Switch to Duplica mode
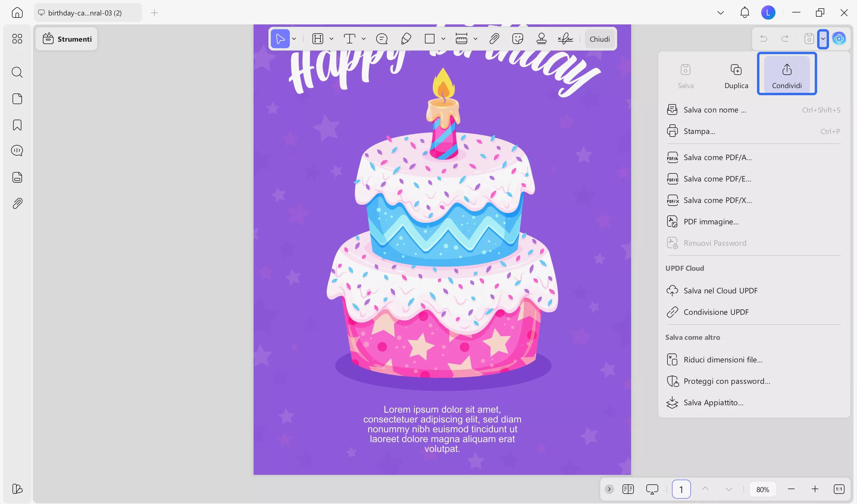Screen dimensions: 857x504 [x=736, y=75]
